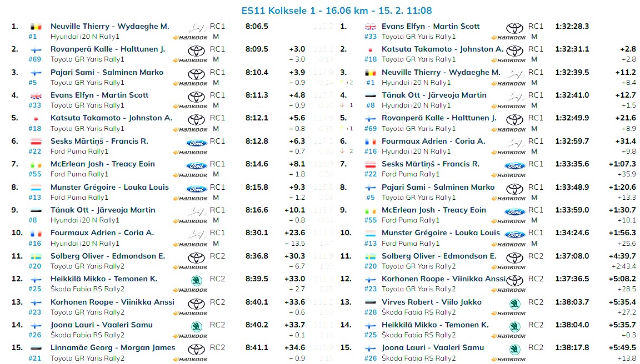Click Japanese flag beside Katsuta in stage results
This screenshot has height=364, width=640.
pos(37,118)
